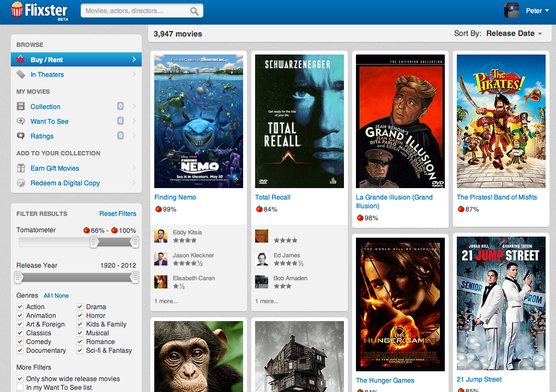This screenshot has width=556, height=392.
Task: Expand the Buy / Rent chevron
Action: pos(134,59)
